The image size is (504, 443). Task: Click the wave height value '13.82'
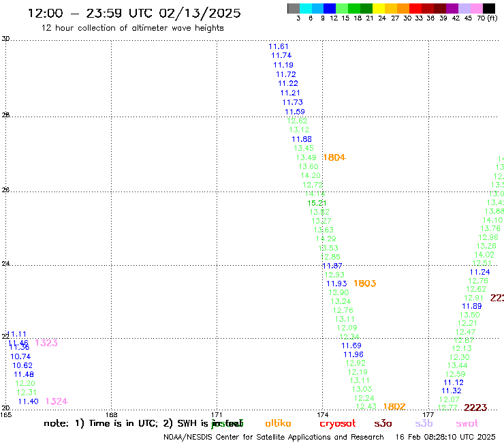click(x=319, y=212)
